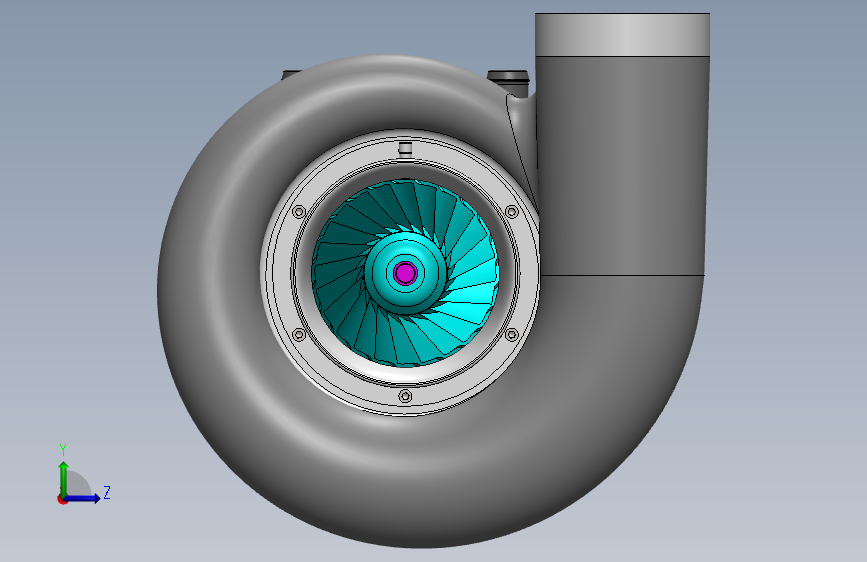Click the lower right flange bolt
This screenshot has height=562, width=867.
coord(511,334)
